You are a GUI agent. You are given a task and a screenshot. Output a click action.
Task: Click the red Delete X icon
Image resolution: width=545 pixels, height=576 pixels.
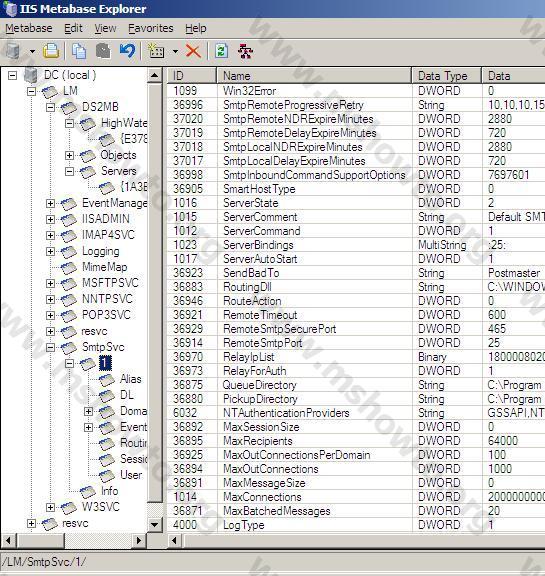(x=193, y=51)
